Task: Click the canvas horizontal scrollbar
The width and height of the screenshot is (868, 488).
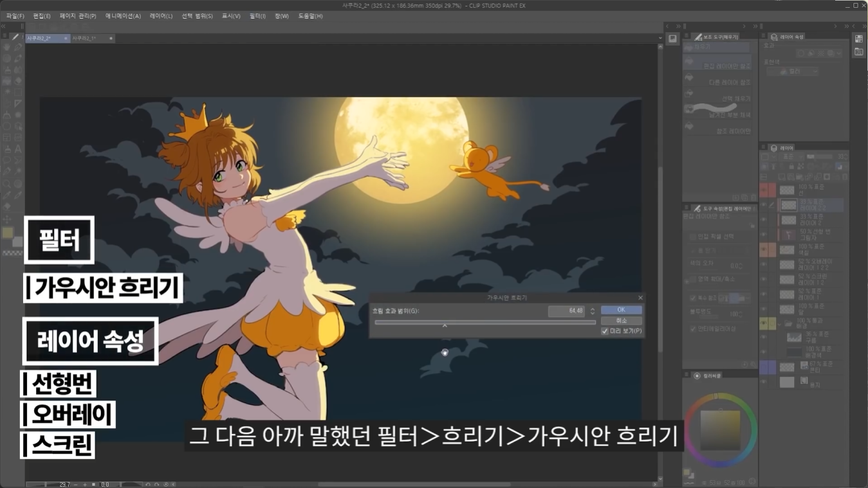Action: click(414, 484)
